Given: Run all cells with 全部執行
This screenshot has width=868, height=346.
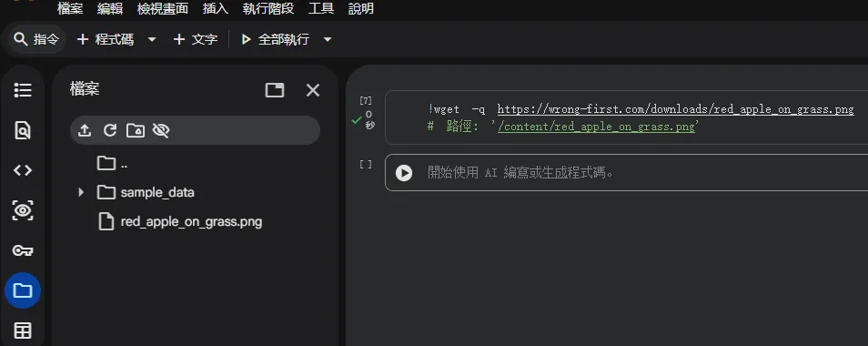Looking at the screenshot, I should click(x=275, y=39).
